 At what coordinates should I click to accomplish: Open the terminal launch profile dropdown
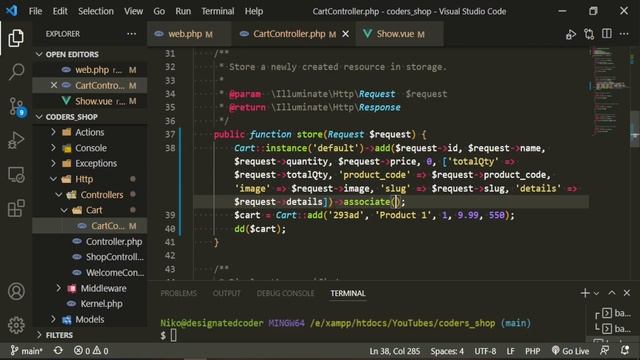[x=596, y=293]
